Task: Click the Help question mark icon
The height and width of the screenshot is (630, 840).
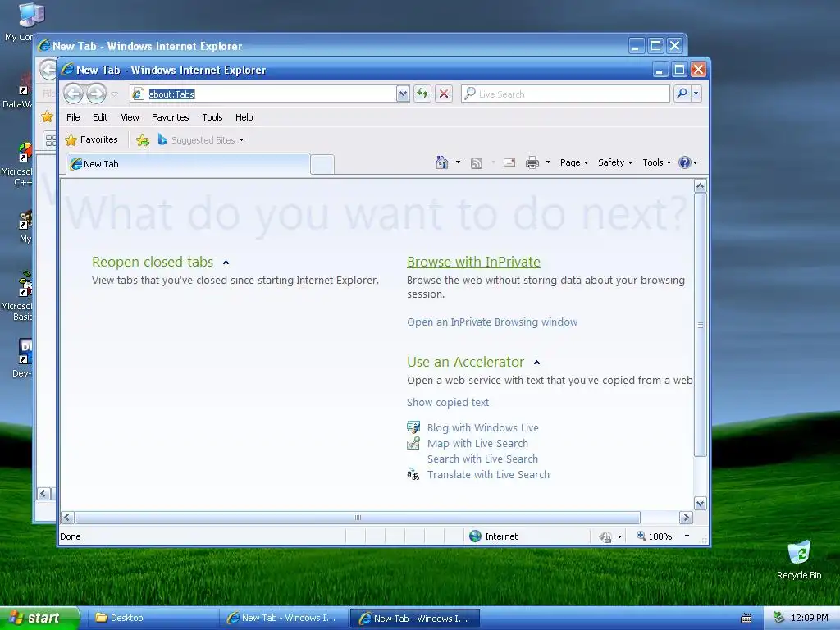Action: (685, 162)
